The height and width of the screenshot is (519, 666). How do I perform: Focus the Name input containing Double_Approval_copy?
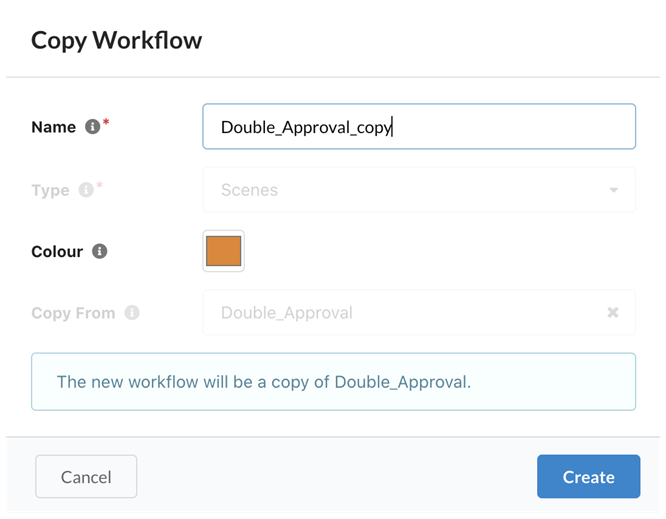pyautogui.click(x=419, y=127)
